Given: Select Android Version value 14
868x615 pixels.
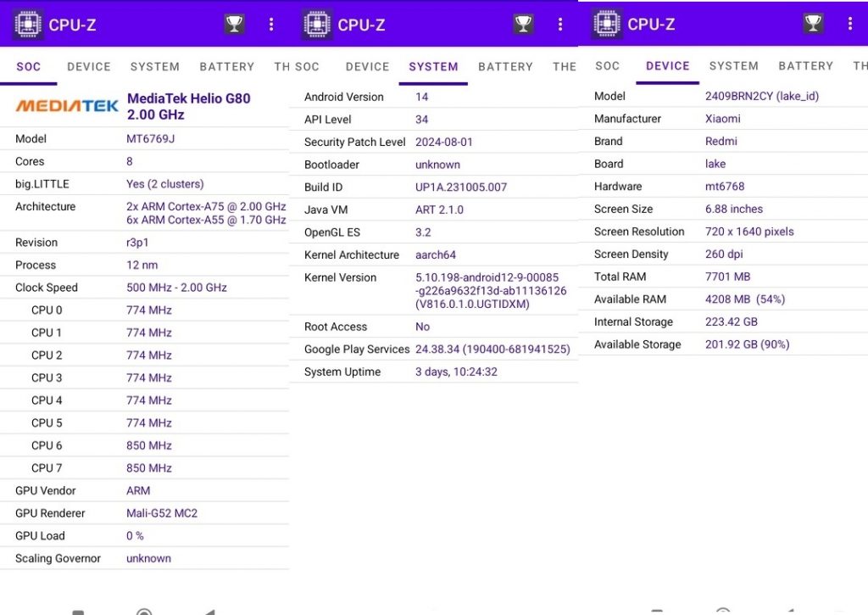Looking at the screenshot, I should click(422, 97).
